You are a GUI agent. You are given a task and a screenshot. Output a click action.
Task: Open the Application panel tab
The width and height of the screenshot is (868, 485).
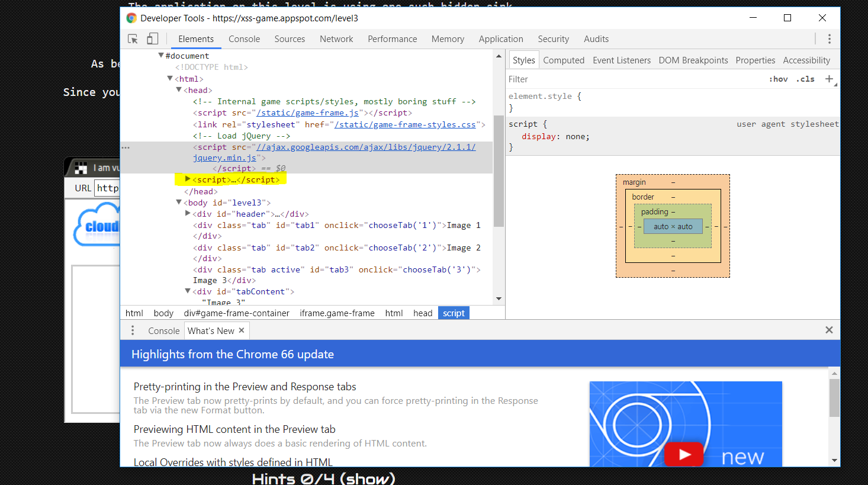501,39
